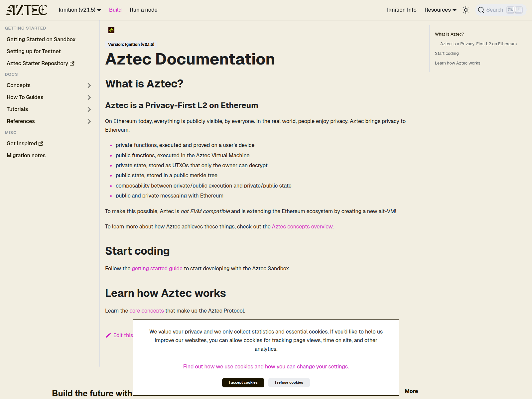532x399 pixels.
Task: Open the Resources dropdown menu
Action: (440, 10)
